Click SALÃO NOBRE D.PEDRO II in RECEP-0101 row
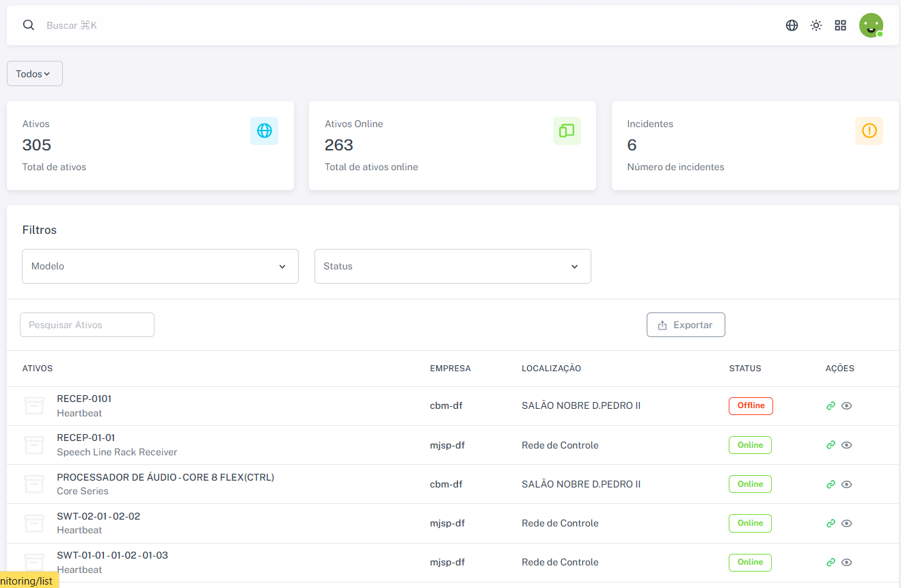Viewport: 901px width, 588px height. 581,406
